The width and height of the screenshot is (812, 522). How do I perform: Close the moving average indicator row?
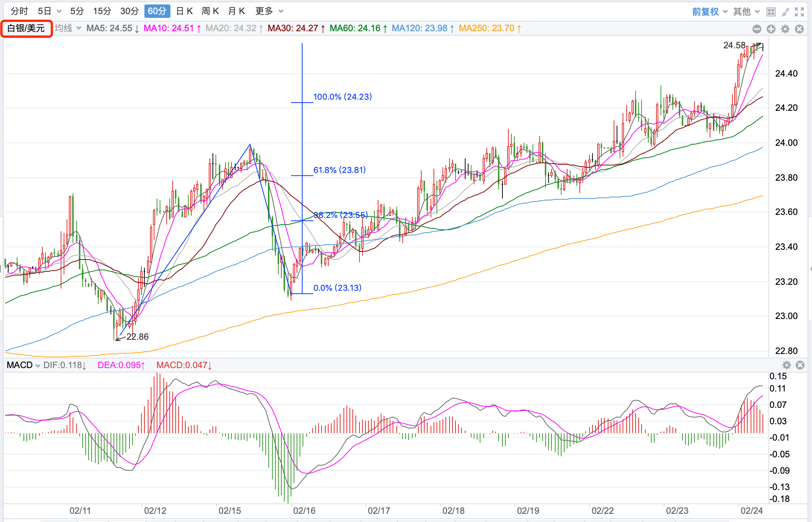click(x=799, y=29)
